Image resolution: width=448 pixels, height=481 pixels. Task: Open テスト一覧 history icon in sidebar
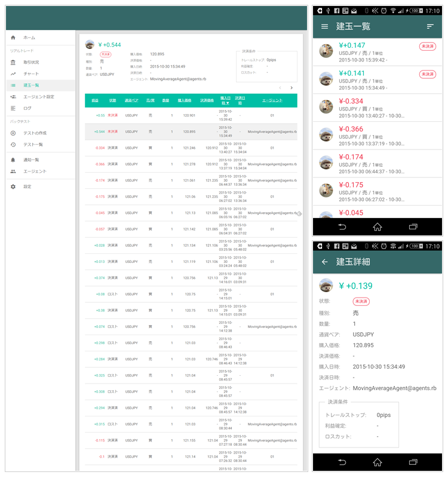pyautogui.click(x=13, y=145)
